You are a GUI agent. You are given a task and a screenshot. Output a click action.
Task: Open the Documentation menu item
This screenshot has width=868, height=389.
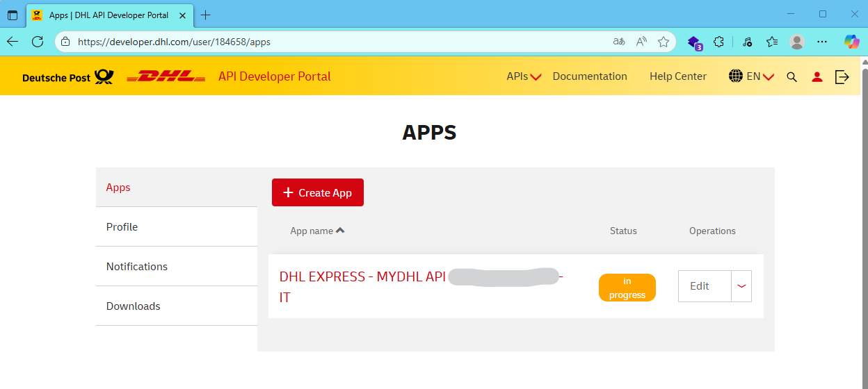tap(590, 76)
